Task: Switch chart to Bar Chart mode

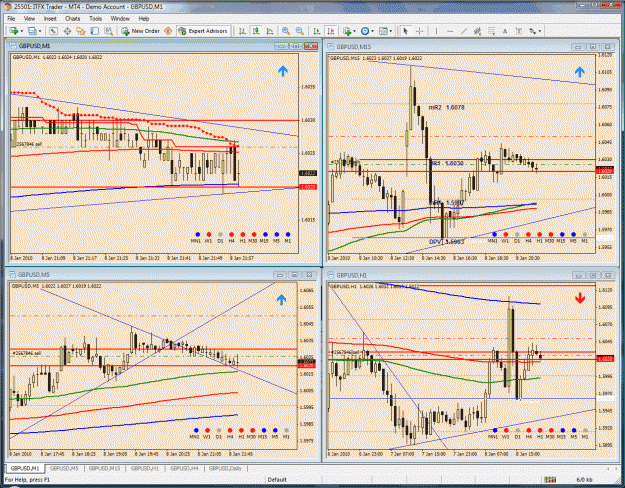Action: [242, 31]
